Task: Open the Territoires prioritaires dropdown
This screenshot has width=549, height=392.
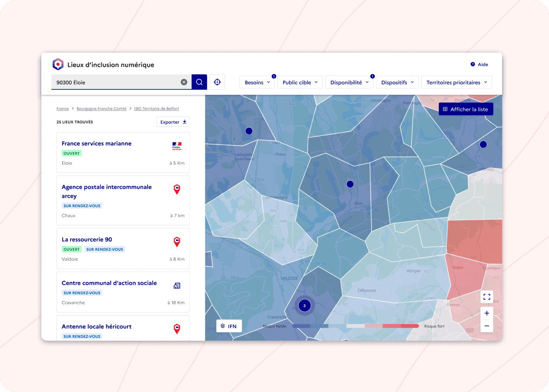Action: click(456, 82)
